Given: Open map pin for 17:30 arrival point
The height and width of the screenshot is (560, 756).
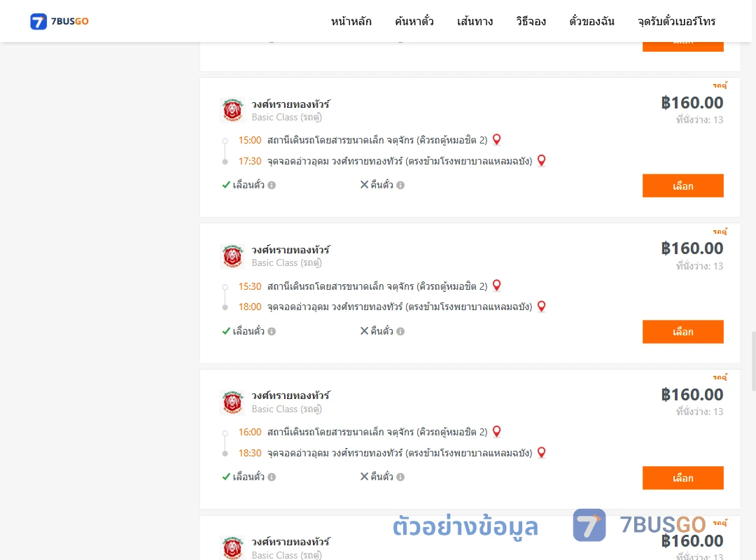Looking at the screenshot, I should point(541,160).
